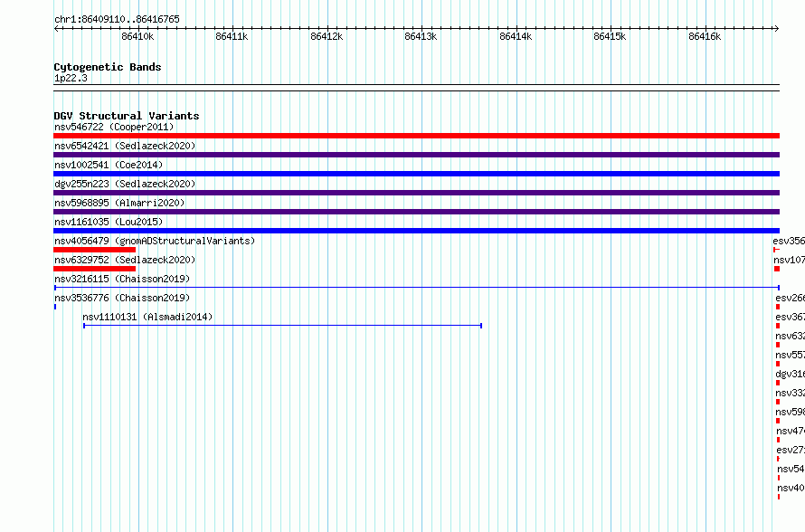Click the chr1:86409110..86416765 region label
This screenshot has height=532, width=805.
117,20
